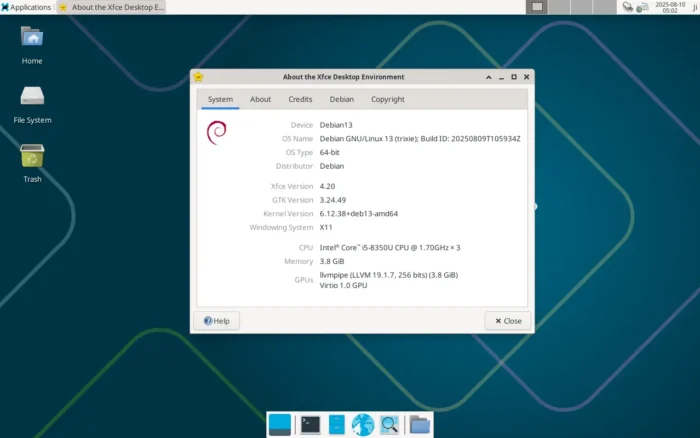Switch to the About tab
The image size is (700, 438).
point(260,99)
